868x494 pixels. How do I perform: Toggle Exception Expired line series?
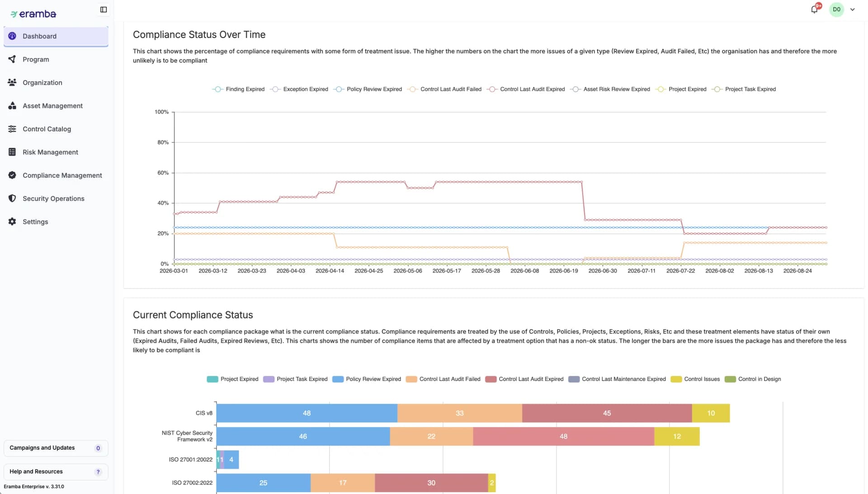(299, 89)
